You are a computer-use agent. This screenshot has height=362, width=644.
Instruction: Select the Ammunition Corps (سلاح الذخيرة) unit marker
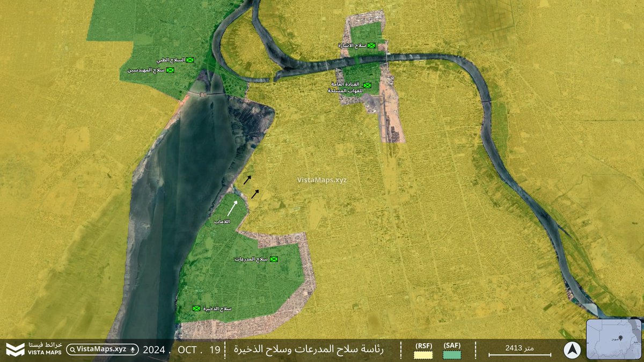pos(196,308)
